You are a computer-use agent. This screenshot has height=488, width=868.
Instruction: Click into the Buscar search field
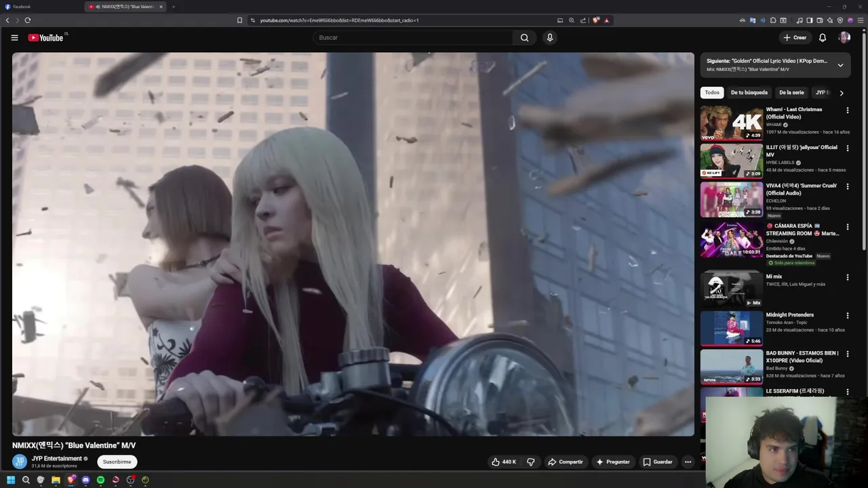tap(414, 38)
